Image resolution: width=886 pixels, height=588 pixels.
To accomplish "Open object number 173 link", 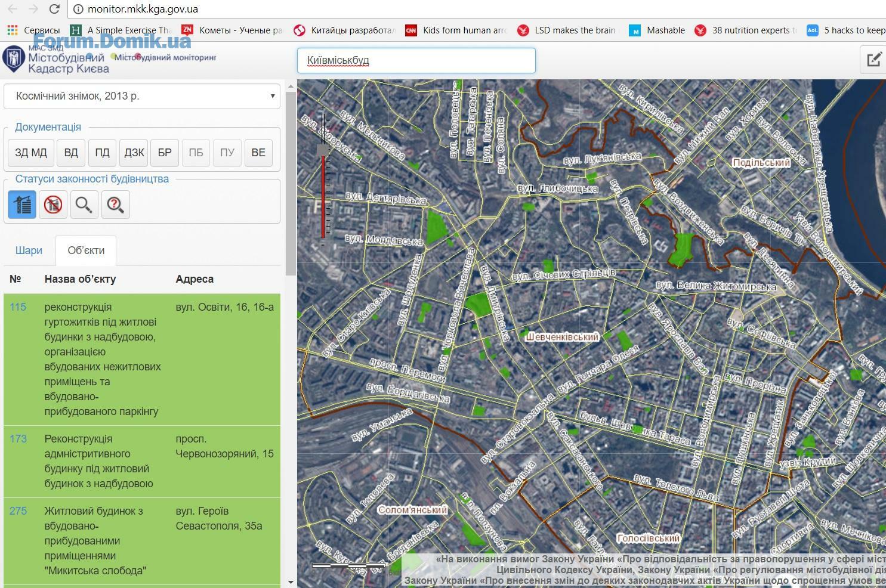I will click(18, 439).
